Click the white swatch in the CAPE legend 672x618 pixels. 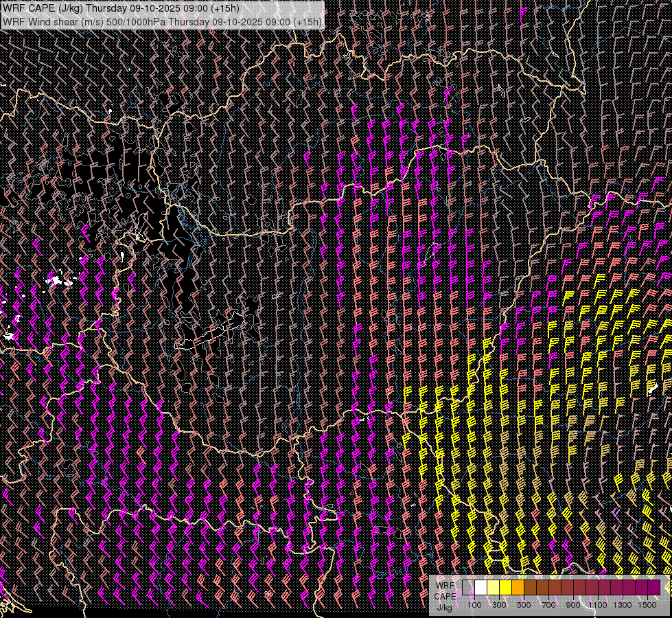(x=481, y=588)
